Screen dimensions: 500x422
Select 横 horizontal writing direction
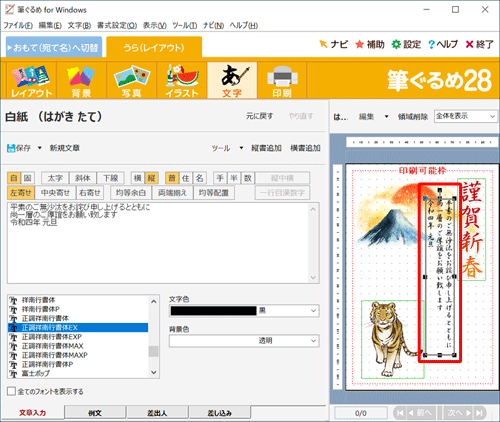(x=138, y=178)
